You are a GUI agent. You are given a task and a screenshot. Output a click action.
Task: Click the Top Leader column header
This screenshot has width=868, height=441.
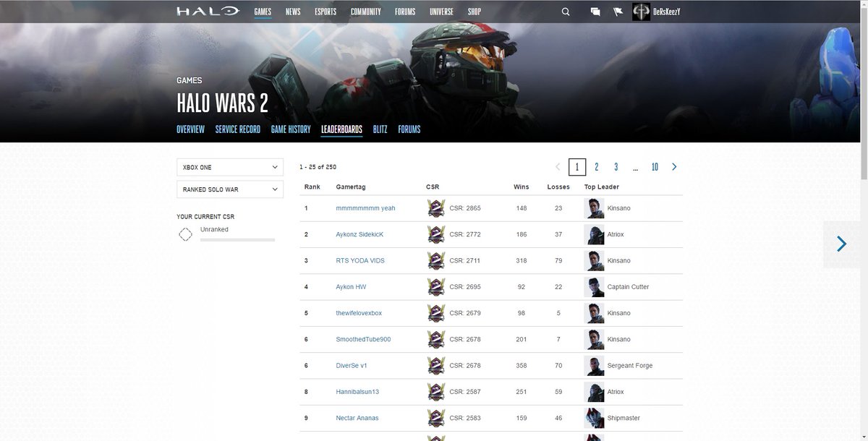[602, 187]
